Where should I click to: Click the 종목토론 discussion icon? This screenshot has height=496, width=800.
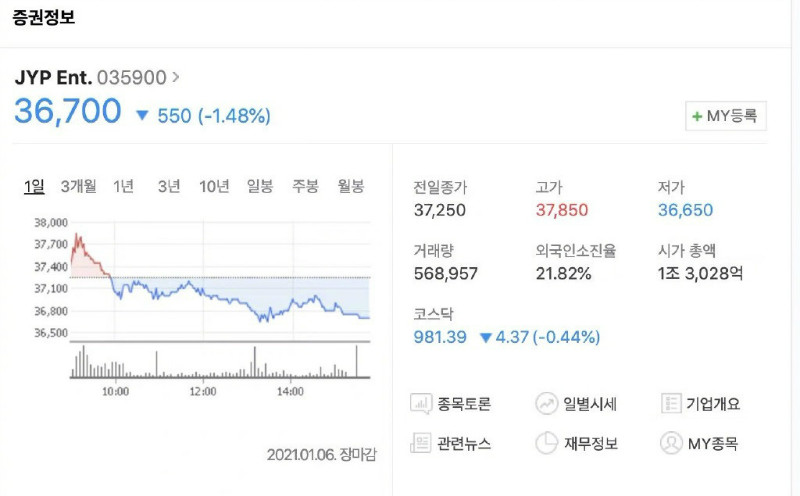[x=421, y=404]
